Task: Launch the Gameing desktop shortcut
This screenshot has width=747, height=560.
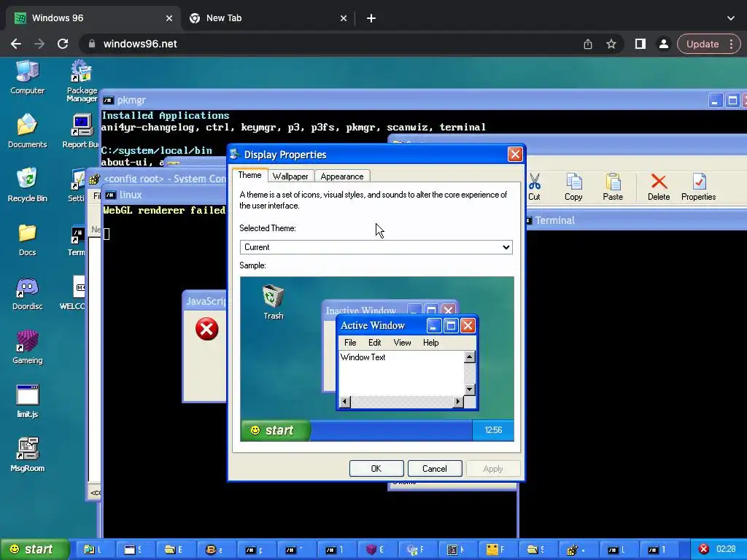Action: pos(27,347)
